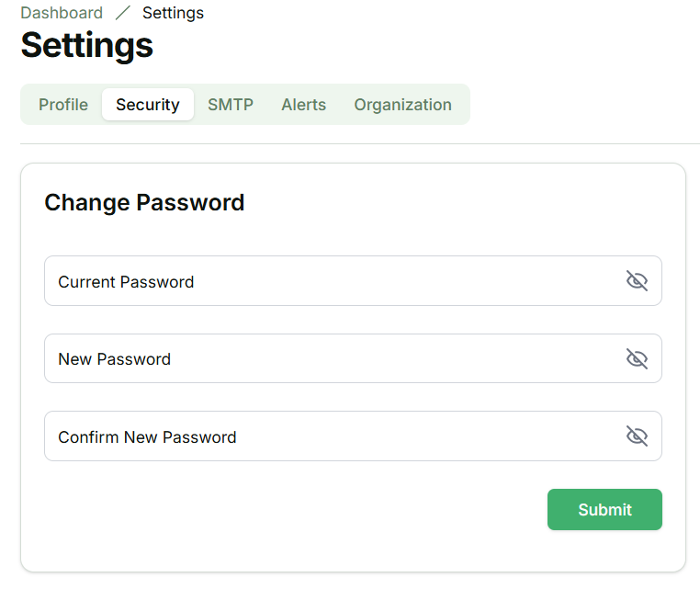This screenshot has height=600, width=700.
Task: Submit the password change form
Action: point(604,510)
